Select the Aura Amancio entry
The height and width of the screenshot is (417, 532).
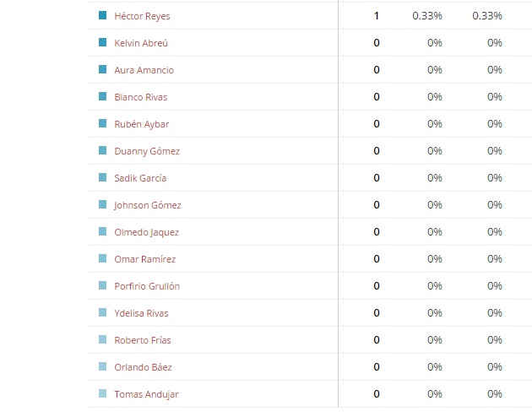tap(144, 70)
